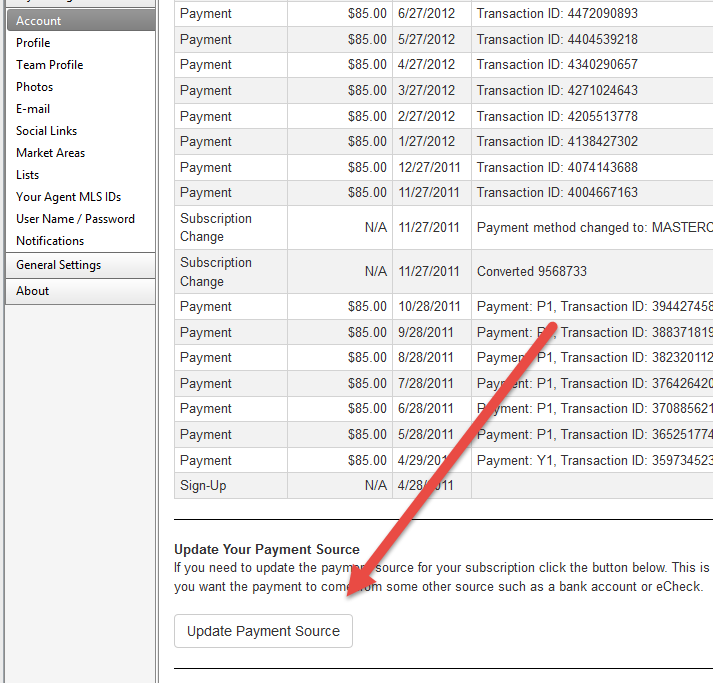The image size is (713, 683).
Task: Click the Sign-Up row label
Action: (203, 486)
